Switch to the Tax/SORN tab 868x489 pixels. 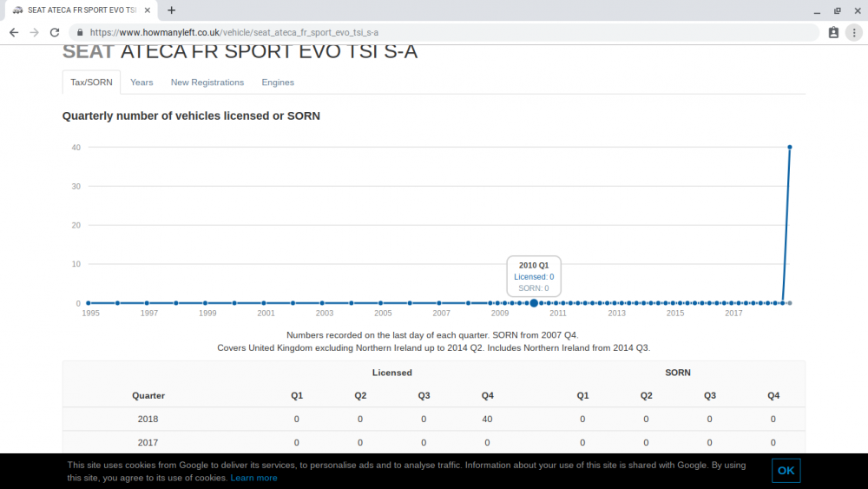point(91,82)
